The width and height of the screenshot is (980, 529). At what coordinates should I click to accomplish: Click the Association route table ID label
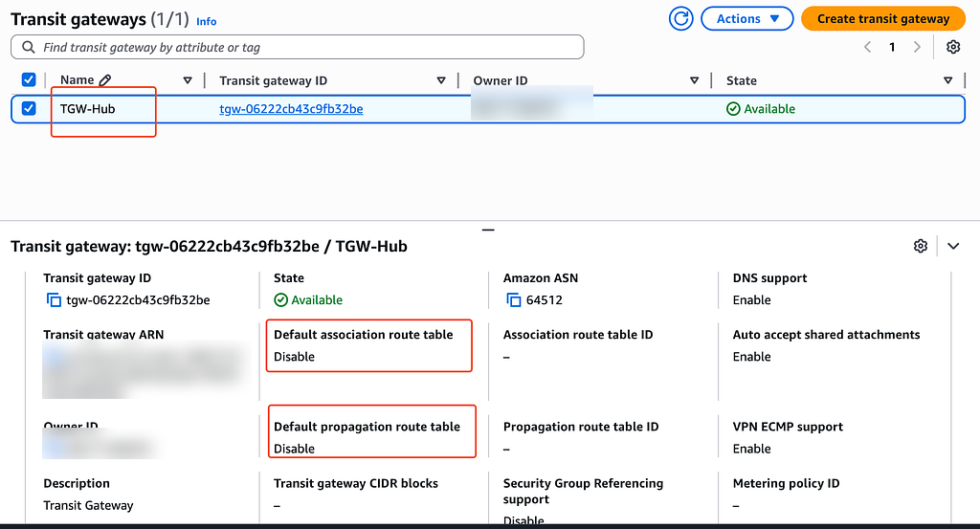578,335
